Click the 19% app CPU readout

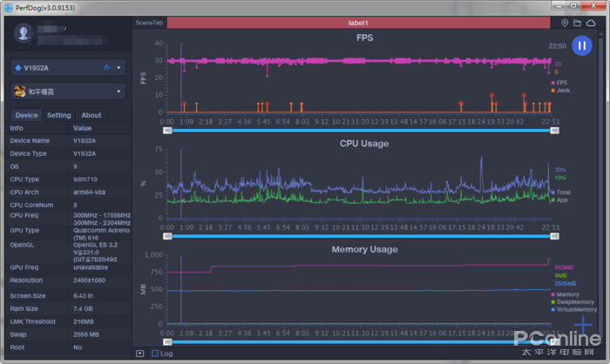[x=559, y=179]
